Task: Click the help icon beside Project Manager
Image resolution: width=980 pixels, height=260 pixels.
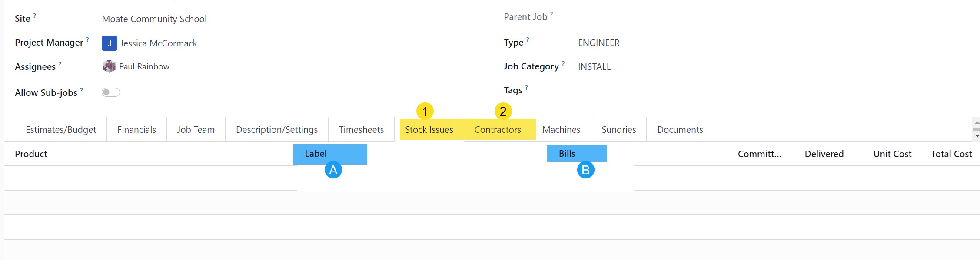Action: coord(87,39)
